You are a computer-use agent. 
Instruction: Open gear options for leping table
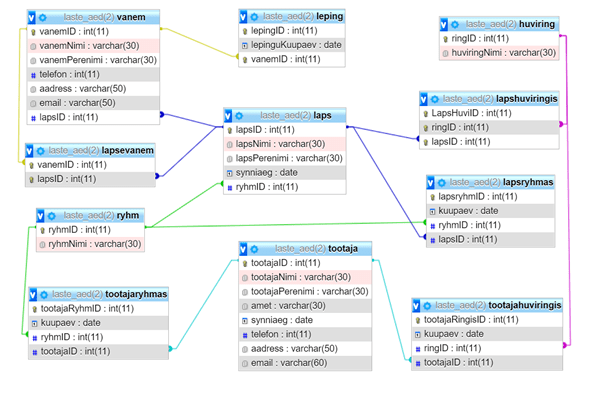click(255, 17)
